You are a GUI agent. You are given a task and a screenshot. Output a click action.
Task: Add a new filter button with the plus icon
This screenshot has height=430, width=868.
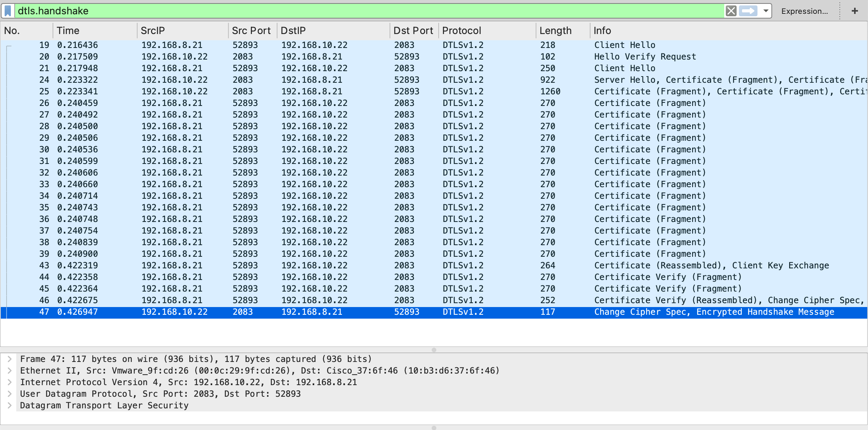pos(855,11)
